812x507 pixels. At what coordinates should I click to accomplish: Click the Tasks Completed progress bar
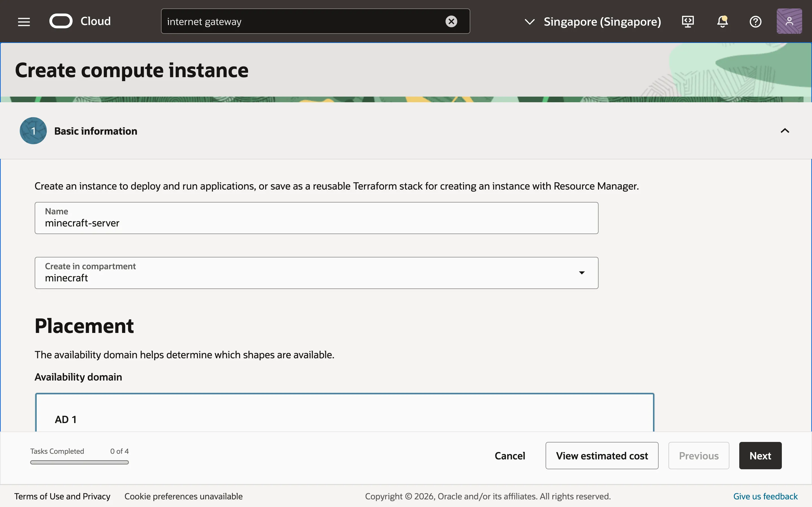point(79,462)
